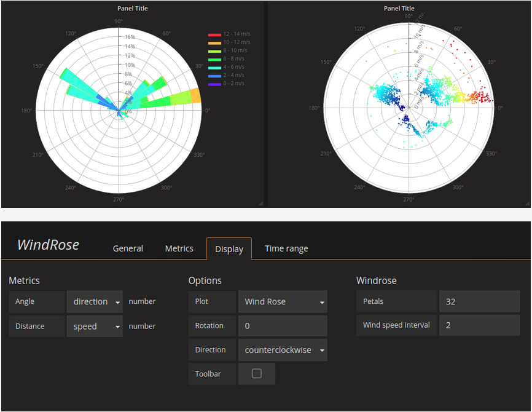This screenshot has height=412, width=532.
Task: Click the WindRose editor title
Action: click(x=48, y=244)
